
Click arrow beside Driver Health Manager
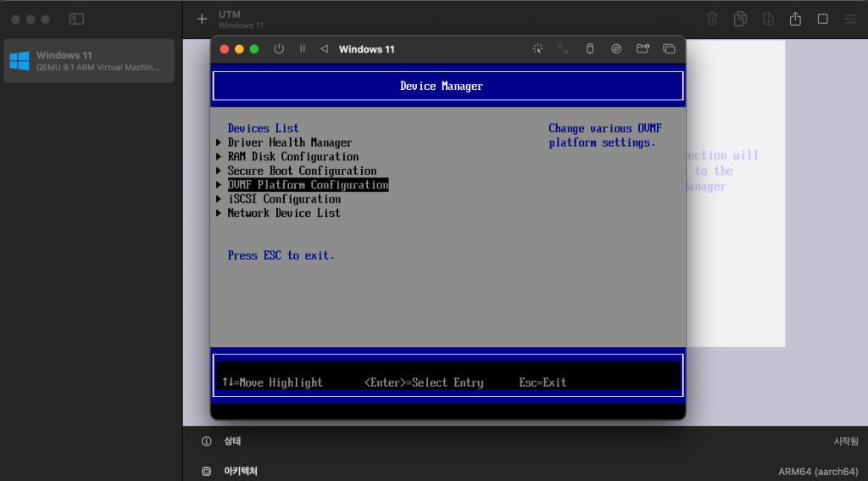pos(220,143)
